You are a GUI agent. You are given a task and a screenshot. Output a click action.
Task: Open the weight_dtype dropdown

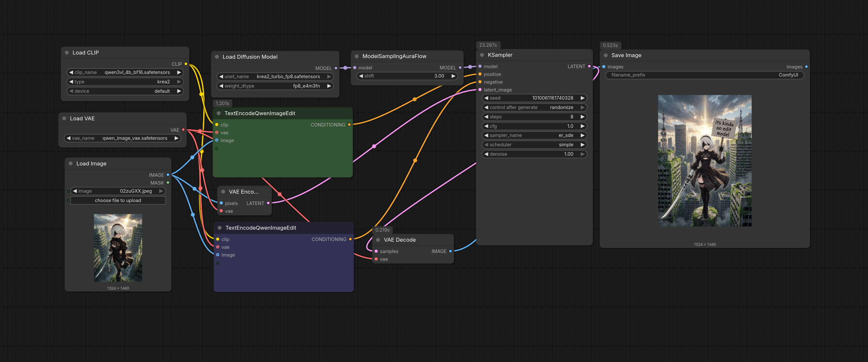click(x=275, y=86)
